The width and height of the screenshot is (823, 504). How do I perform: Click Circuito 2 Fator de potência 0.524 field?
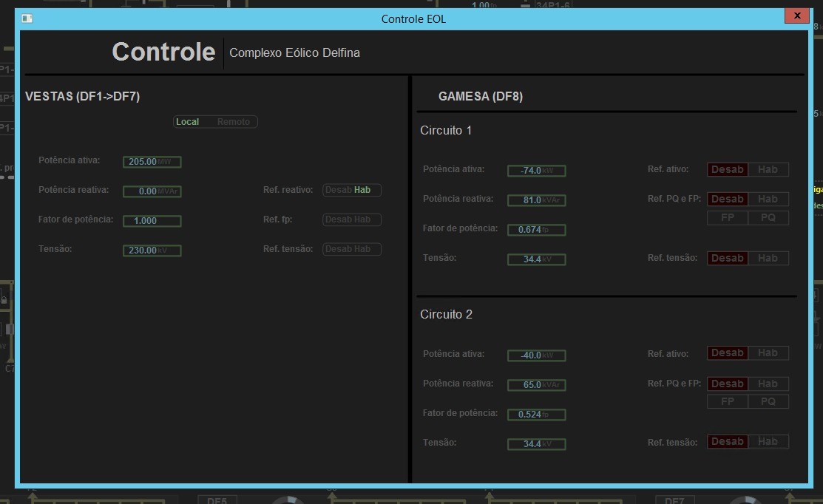tap(536, 415)
